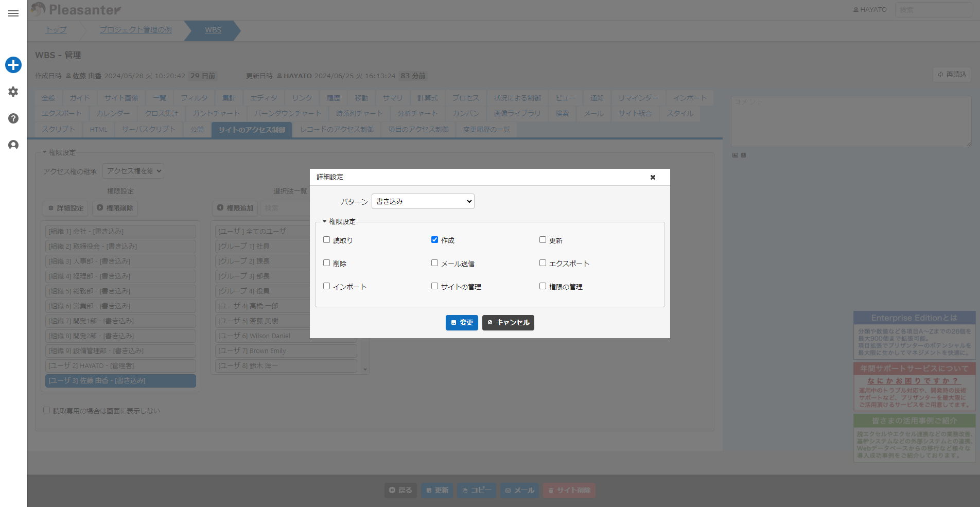Click the blue plus create icon
This screenshot has width=980, height=507.
tap(13, 65)
